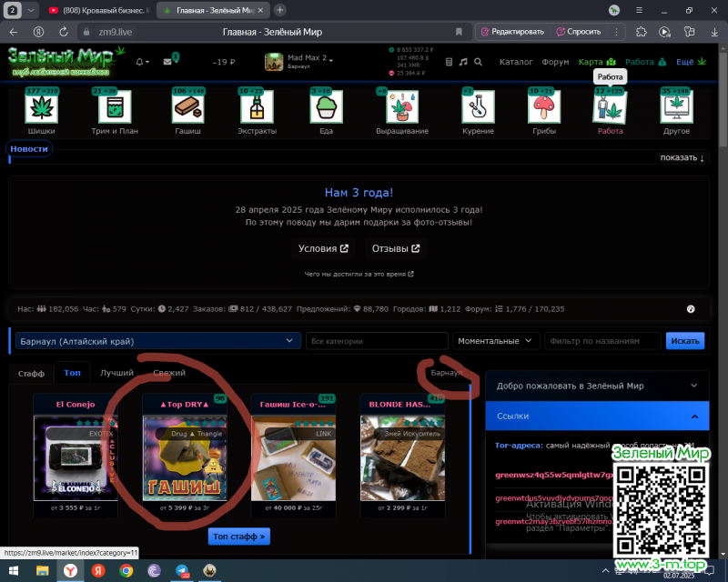Click the Фильтр по названиям input field
Screen dimensions: 728x582
pyautogui.click(x=602, y=341)
